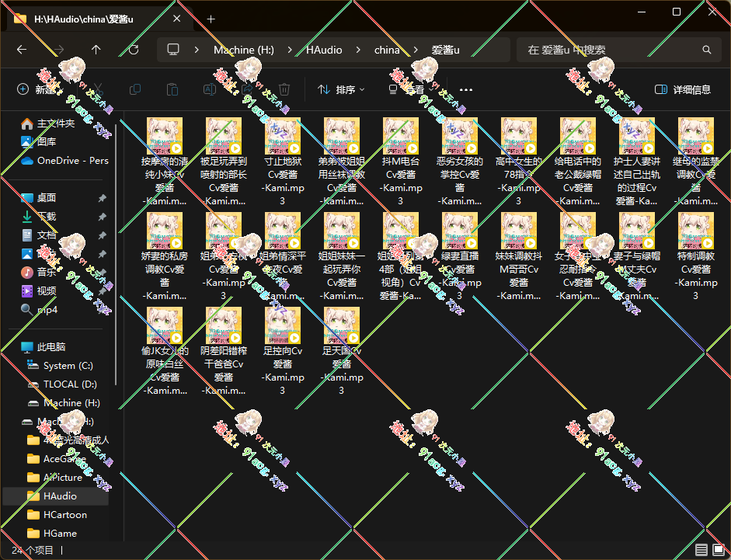Open the See more (…) toolbar menu

(x=466, y=89)
